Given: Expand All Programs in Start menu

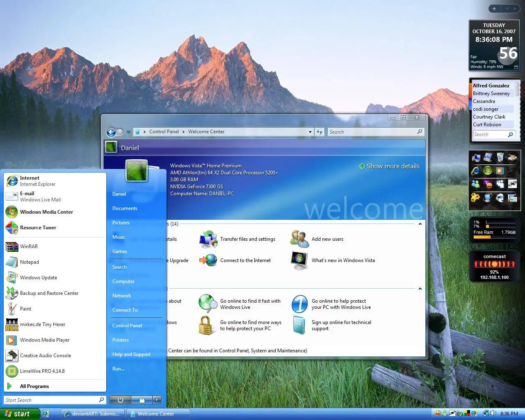Looking at the screenshot, I should pos(55,386).
